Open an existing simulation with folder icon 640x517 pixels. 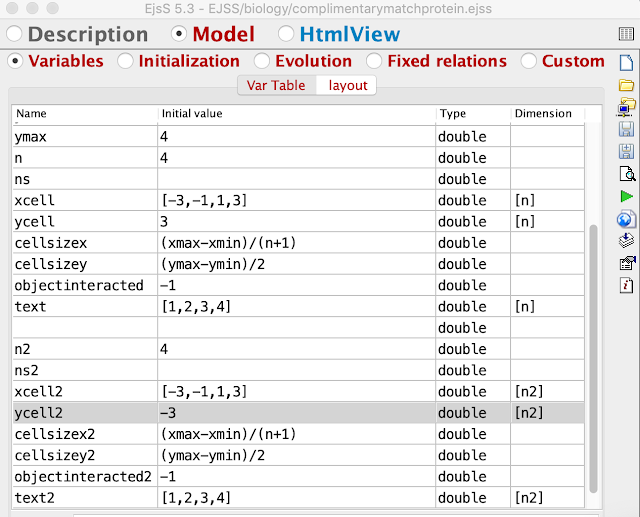point(627,84)
